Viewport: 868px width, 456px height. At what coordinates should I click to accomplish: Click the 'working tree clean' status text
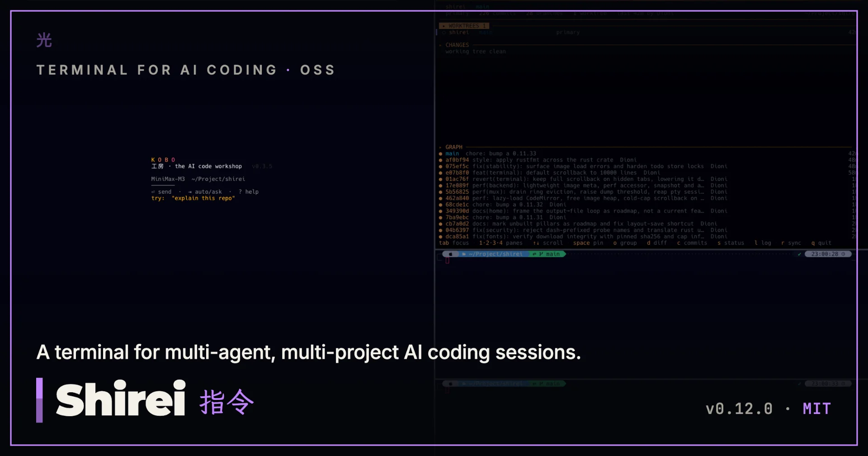(x=476, y=52)
